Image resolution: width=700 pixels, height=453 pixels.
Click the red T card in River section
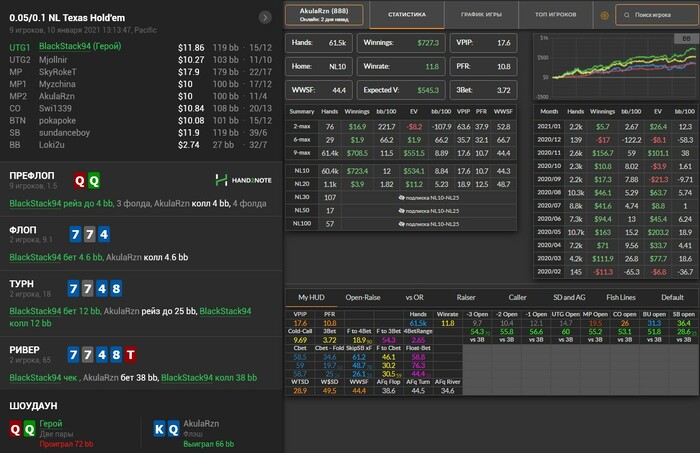coord(130,355)
